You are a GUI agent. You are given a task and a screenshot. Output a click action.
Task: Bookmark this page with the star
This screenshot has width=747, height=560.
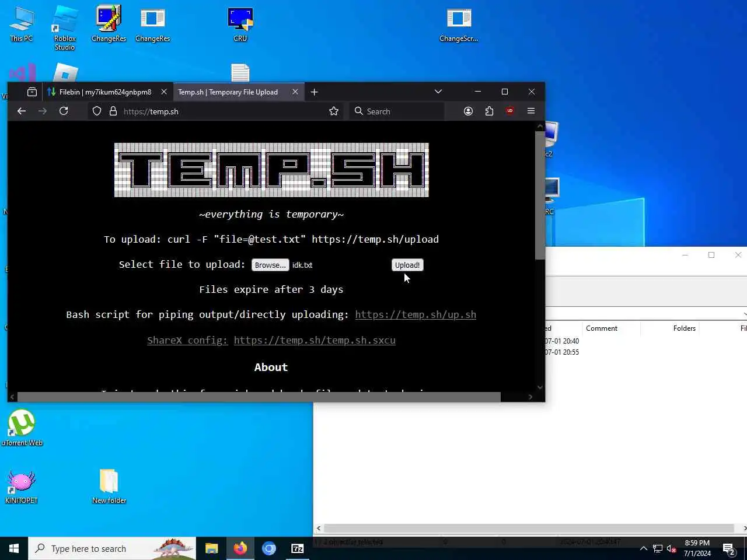334,111
